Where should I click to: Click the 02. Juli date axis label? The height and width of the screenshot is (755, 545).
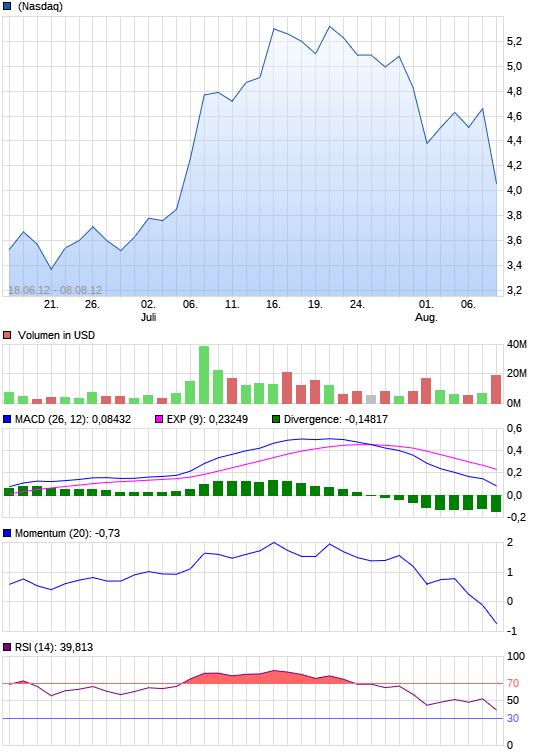point(148,311)
